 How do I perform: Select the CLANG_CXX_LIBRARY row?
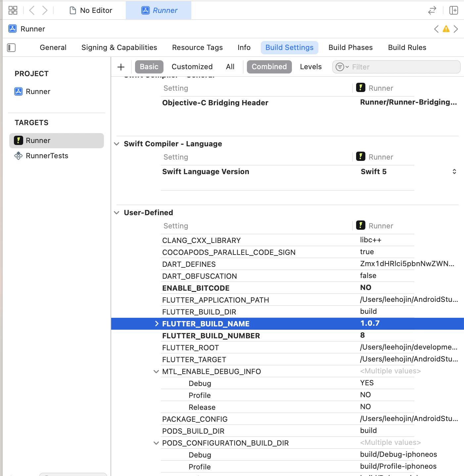pos(287,240)
